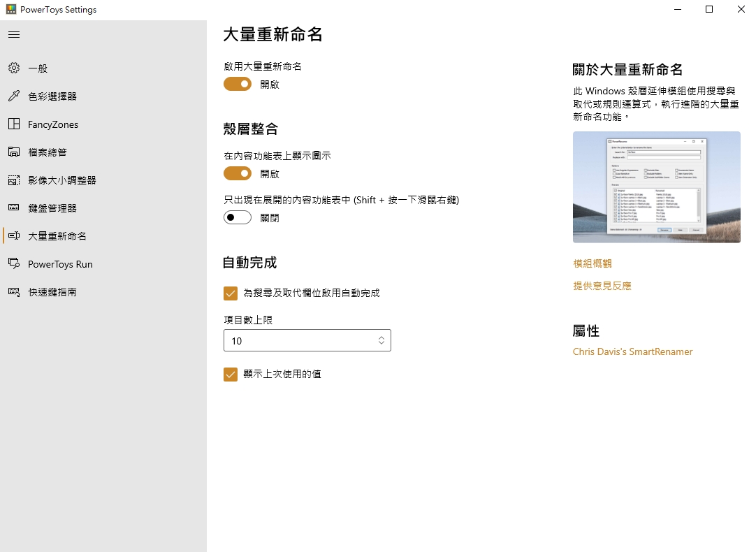Click the PowerToys Run sidebar icon
This screenshot has height=552, width=756.
tap(14, 263)
